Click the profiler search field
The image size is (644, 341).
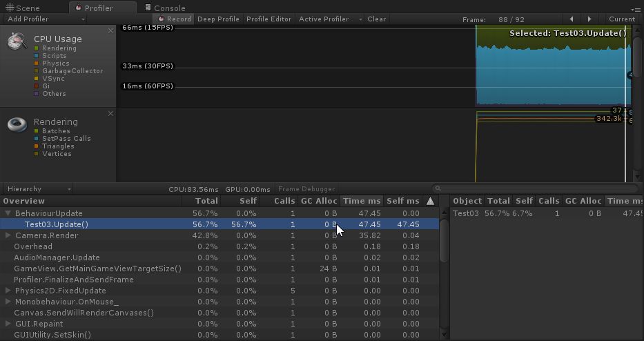tap(536, 188)
